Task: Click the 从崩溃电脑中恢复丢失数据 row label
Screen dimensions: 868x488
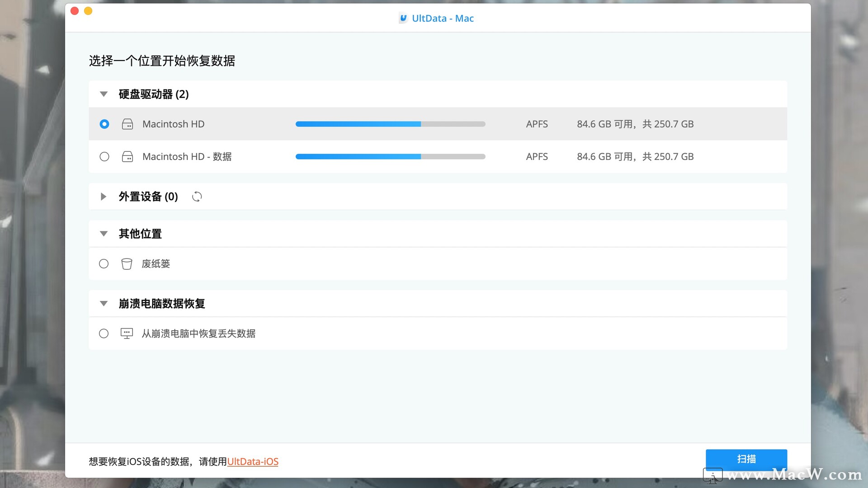Action: click(198, 333)
